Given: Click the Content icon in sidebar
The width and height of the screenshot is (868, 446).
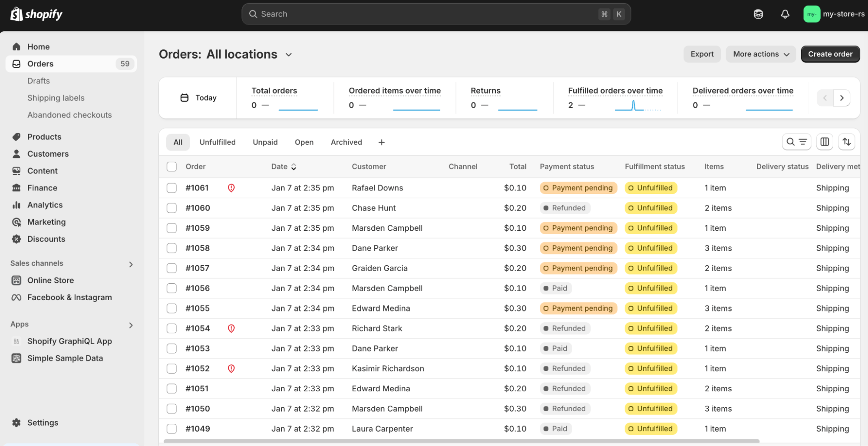Looking at the screenshot, I should click(17, 171).
